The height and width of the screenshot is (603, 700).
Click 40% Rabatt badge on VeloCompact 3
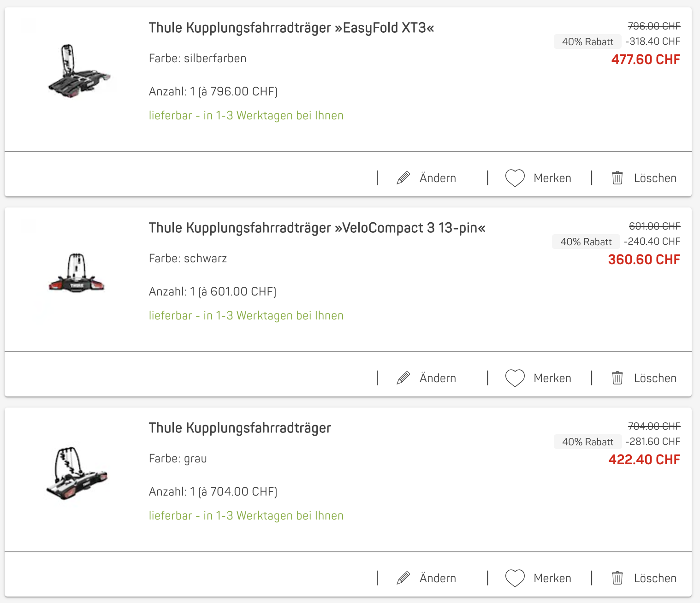(x=586, y=242)
